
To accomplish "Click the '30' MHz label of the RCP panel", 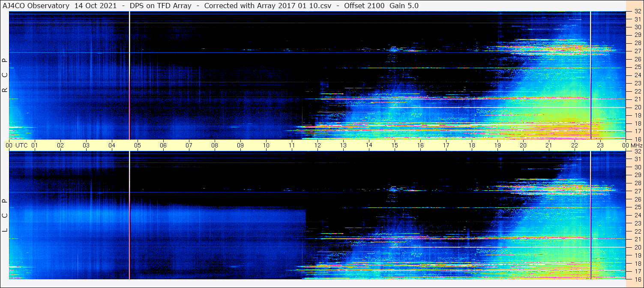I will 637,27.
